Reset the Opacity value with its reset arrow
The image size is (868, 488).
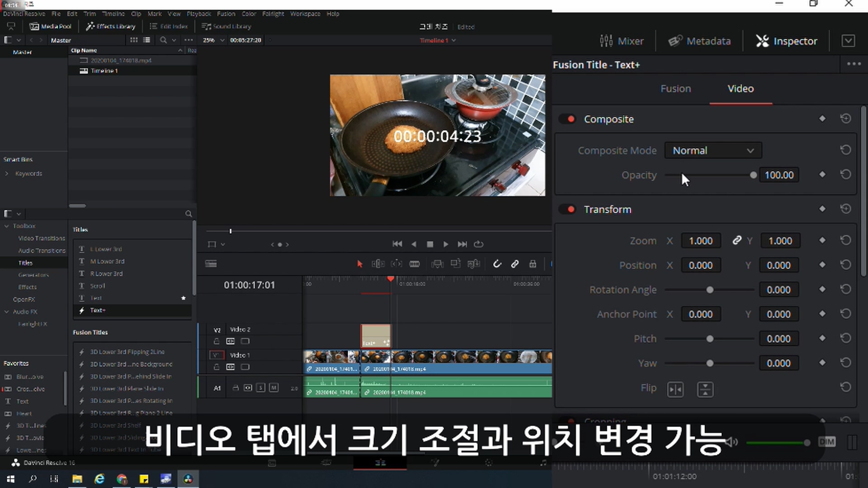(845, 175)
